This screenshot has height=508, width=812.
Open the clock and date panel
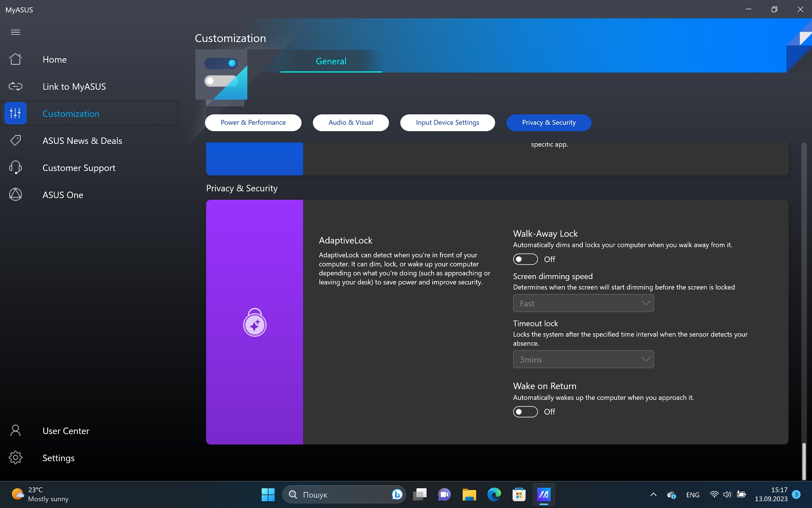point(771,494)
